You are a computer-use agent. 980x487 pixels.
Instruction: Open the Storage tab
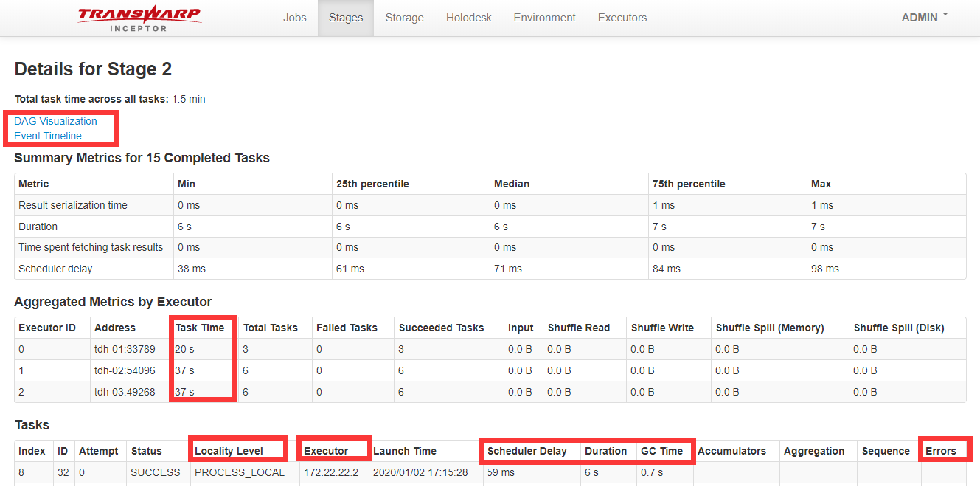pyautogui.click(x=404, y=18)
